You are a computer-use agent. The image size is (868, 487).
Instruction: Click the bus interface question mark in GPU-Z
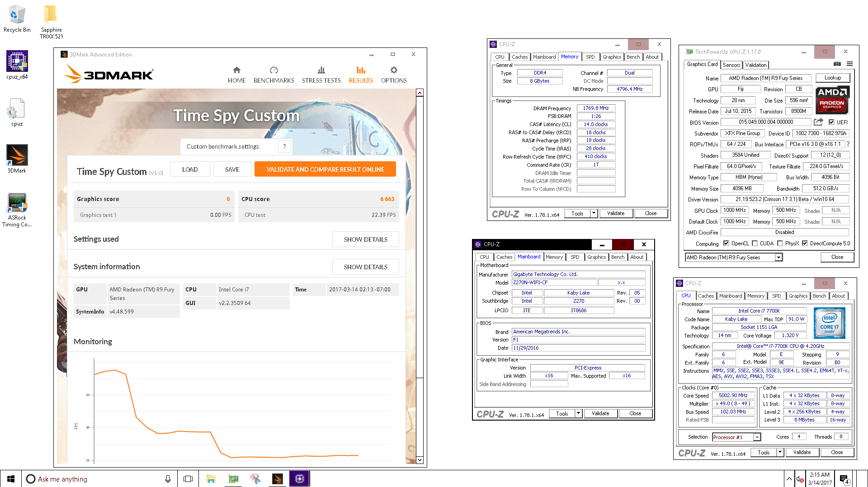(x=848, y=144)
